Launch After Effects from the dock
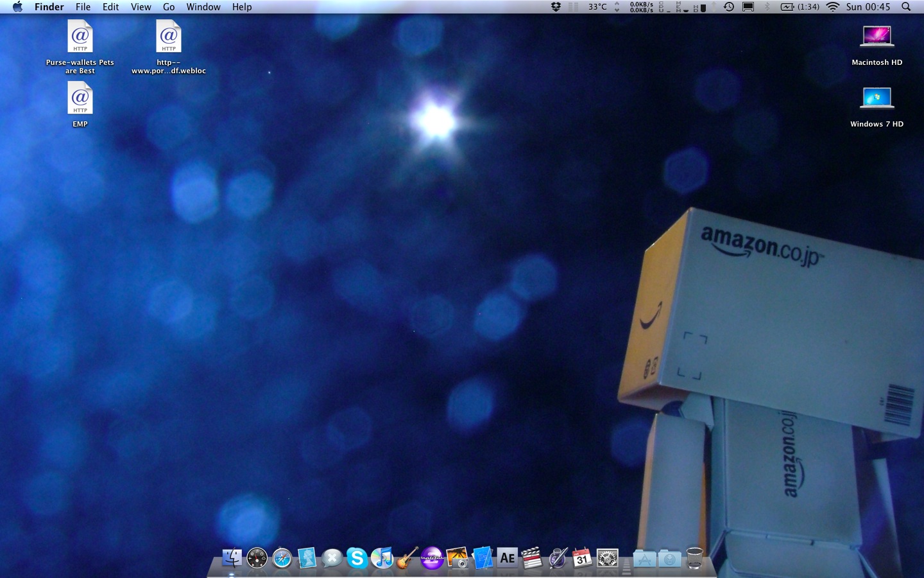924x578 pixels. (507, 558)
